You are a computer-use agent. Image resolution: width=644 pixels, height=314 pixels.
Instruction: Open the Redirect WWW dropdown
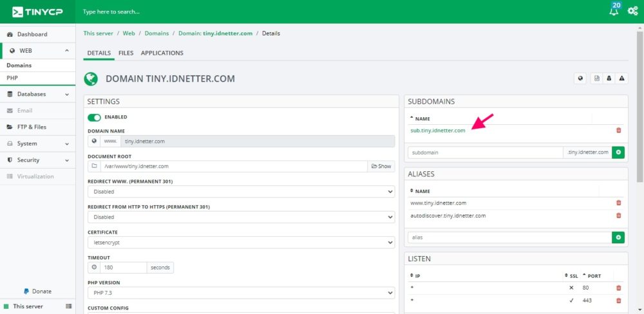[241, 192]
